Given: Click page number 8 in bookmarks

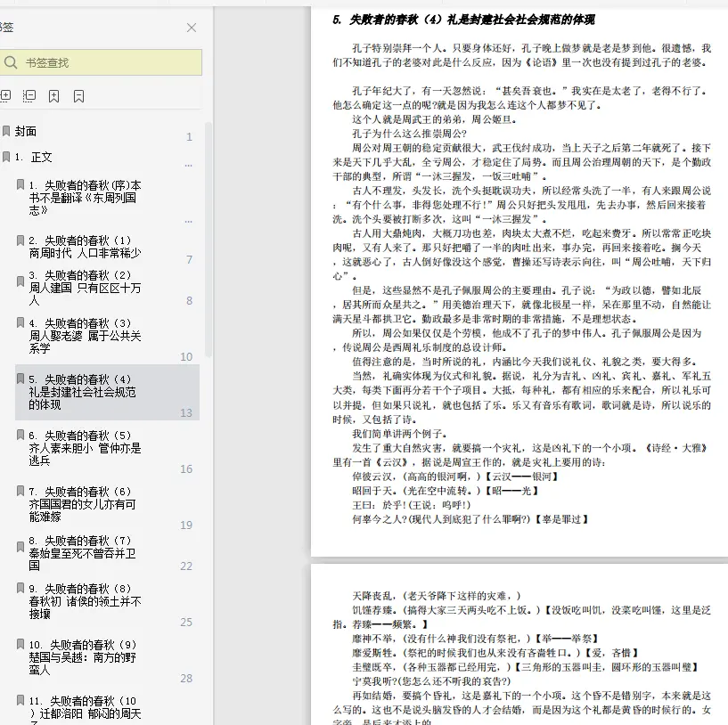Looking at the screenshot, I should point(190,301).
